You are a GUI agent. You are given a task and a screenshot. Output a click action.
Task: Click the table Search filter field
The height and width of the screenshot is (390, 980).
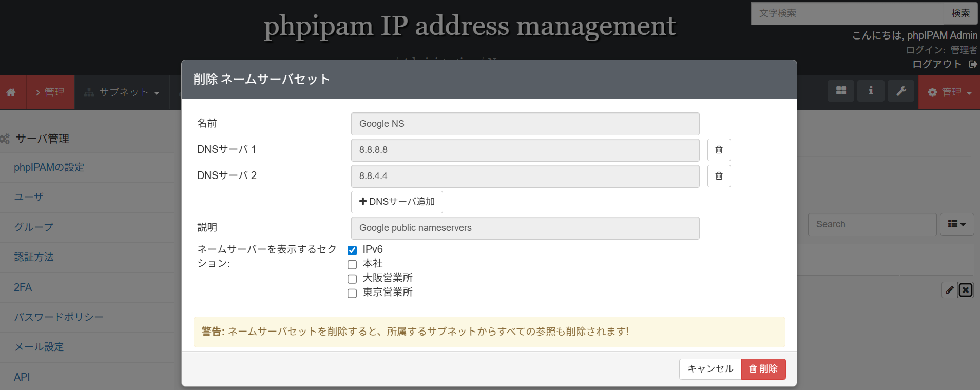click(x=872, y=224)
